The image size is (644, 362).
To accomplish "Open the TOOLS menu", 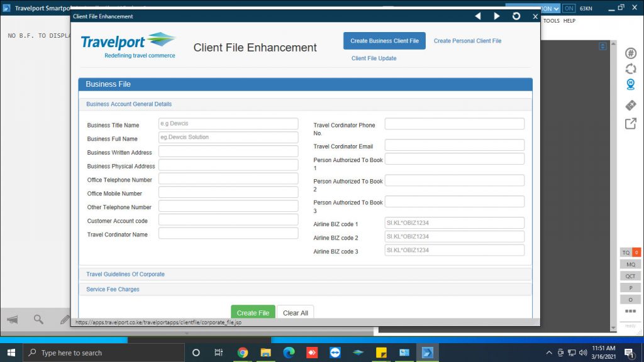I will [551, 21].
